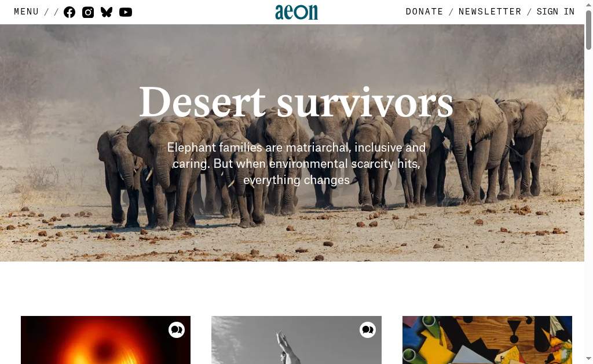This screenshot has height=364, width=593.
Task: Click the scrollbar down arrow
Action: coord(588,359)
